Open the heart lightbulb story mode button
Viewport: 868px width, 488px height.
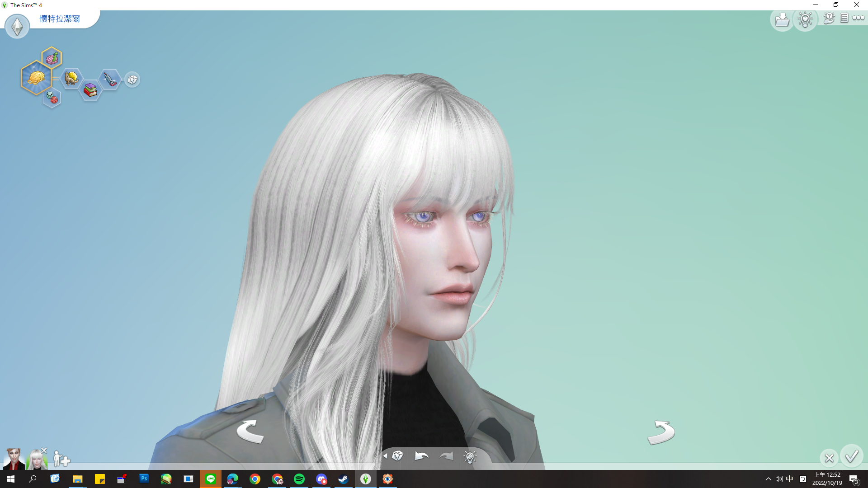click(x=805, y=20)
